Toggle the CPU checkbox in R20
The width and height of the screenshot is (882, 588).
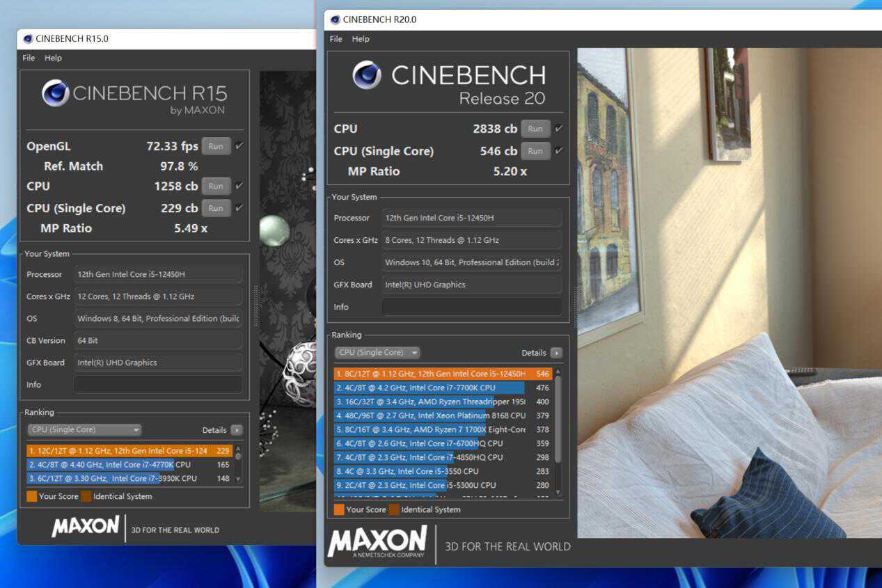558,129
